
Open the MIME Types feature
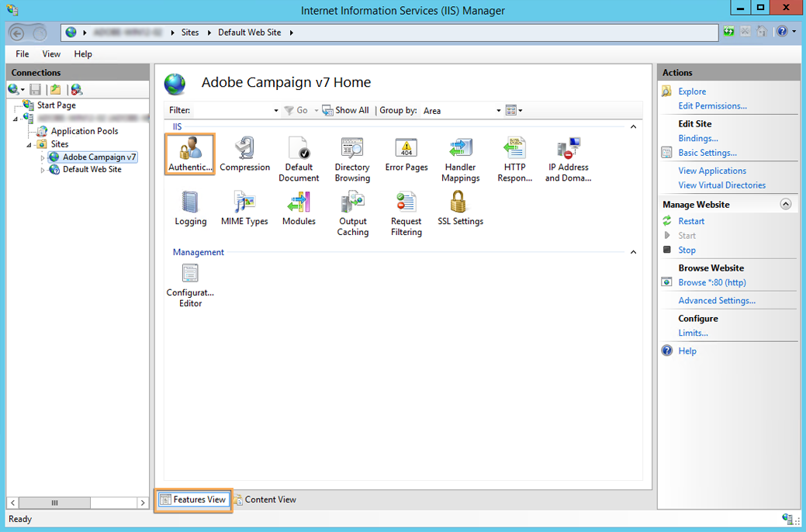[244, 208]
